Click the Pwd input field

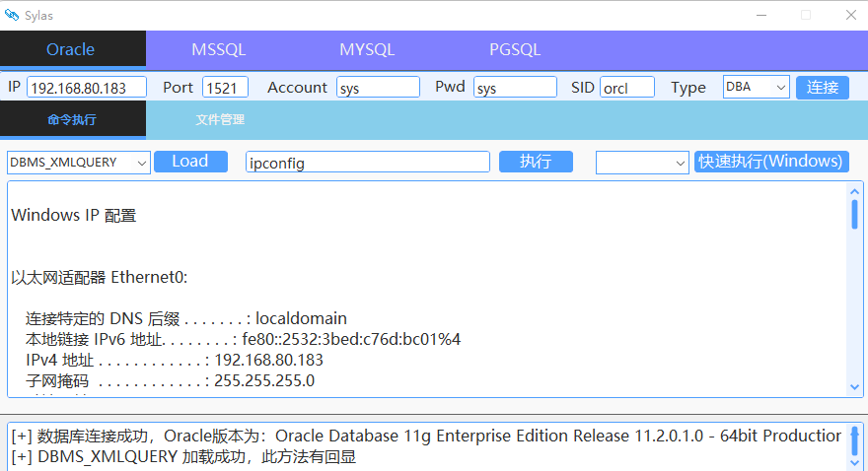[515, 88]
